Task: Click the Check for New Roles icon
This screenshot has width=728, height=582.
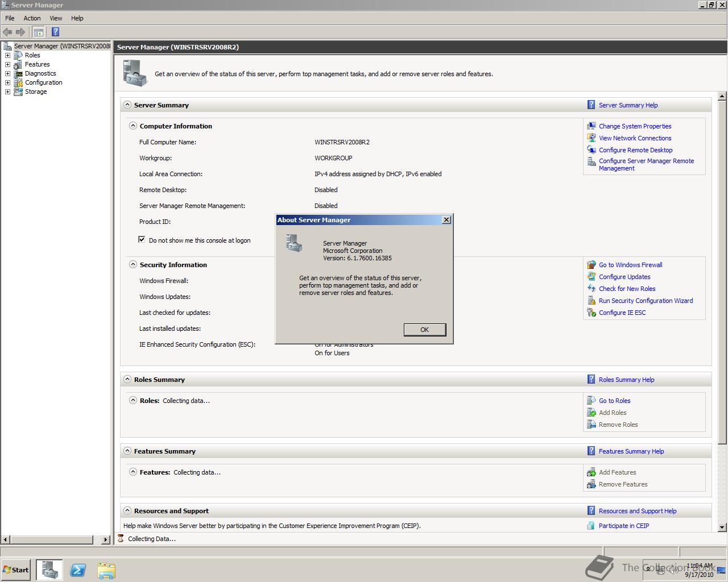Action: click(591, 289)
